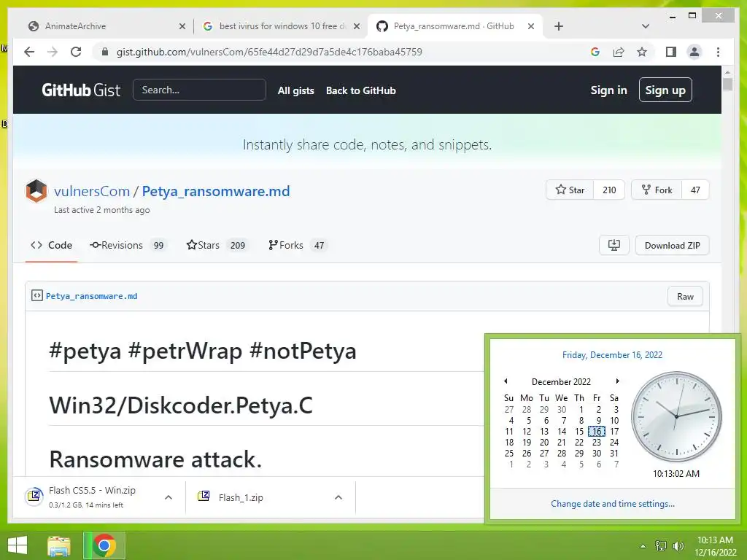This screenshot has height=560, width=747.
Task: View the 47 fork count
Action: click(695, 190)
